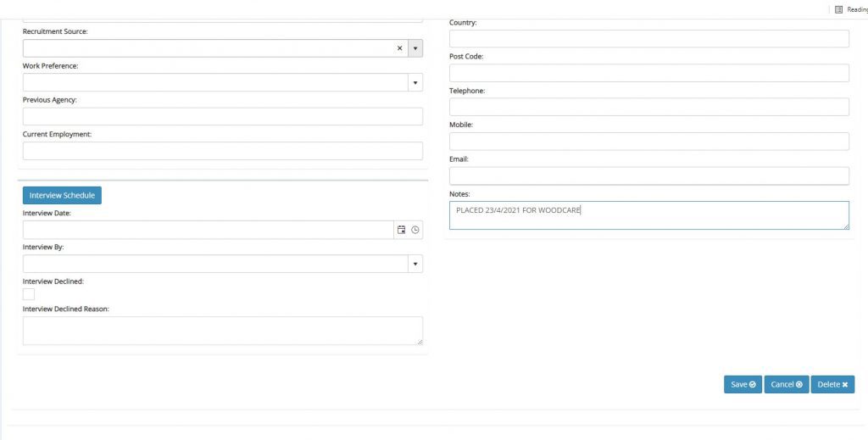Open the Work Preference dropdown
The image size is (868, 440).
[x=415, y=82]
